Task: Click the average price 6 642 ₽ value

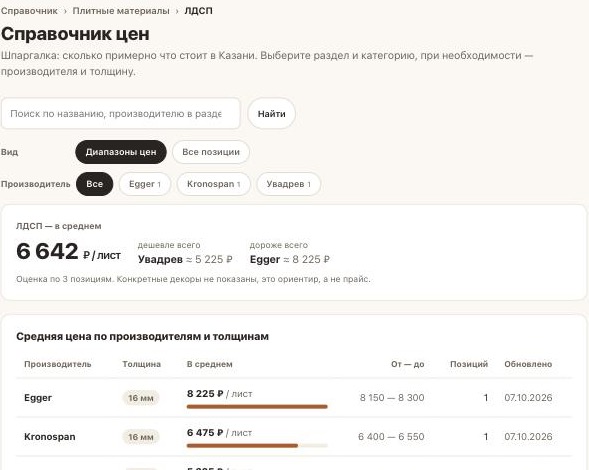Action: pyautogui.click(x=68, y=251)
